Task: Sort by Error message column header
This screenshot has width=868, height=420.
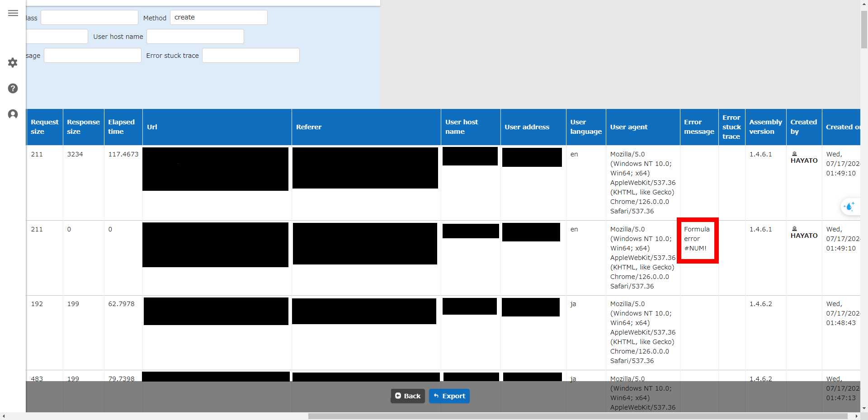Action: click(x=699, y=127)
